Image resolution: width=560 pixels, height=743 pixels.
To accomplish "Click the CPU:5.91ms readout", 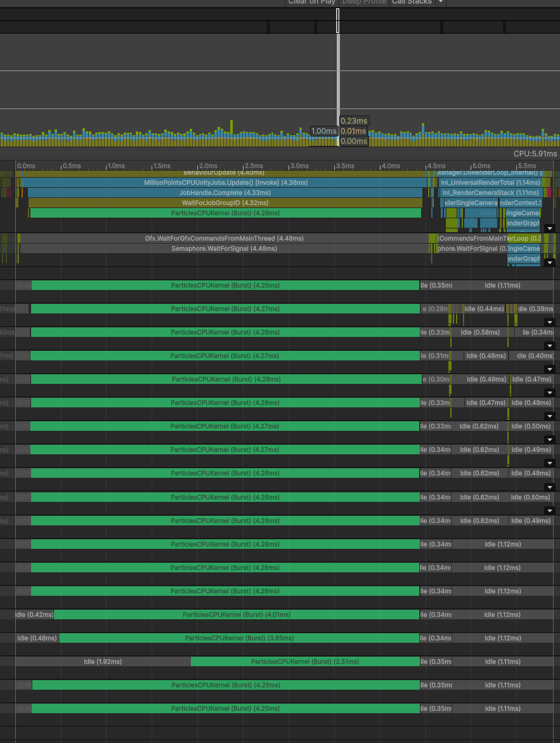I will click(535, 154).
